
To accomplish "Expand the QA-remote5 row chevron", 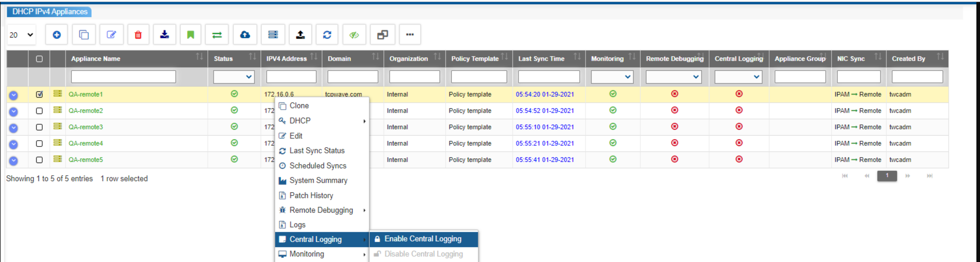I will (x=13, y=161).
